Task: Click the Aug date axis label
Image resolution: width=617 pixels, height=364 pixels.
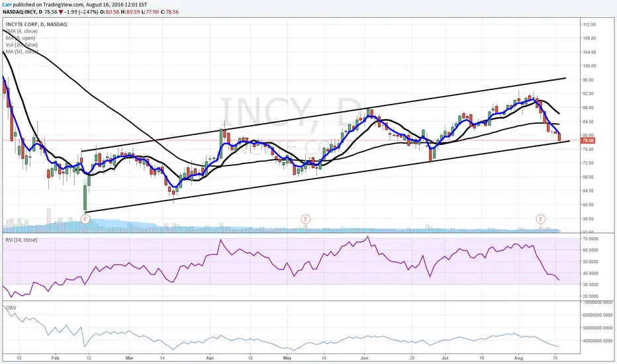Action: point(518,358)
